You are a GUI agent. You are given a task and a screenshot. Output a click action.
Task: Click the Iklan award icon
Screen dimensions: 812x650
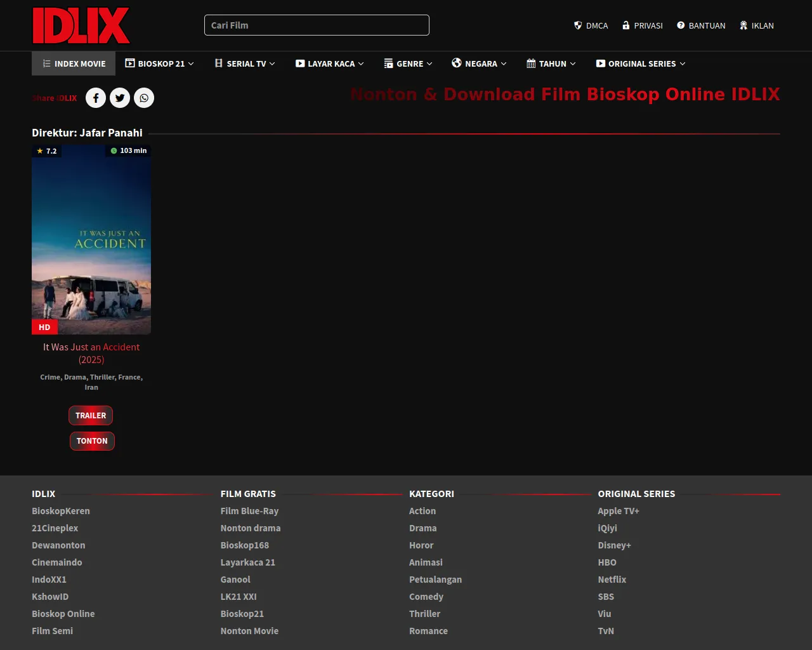(743, 25)
